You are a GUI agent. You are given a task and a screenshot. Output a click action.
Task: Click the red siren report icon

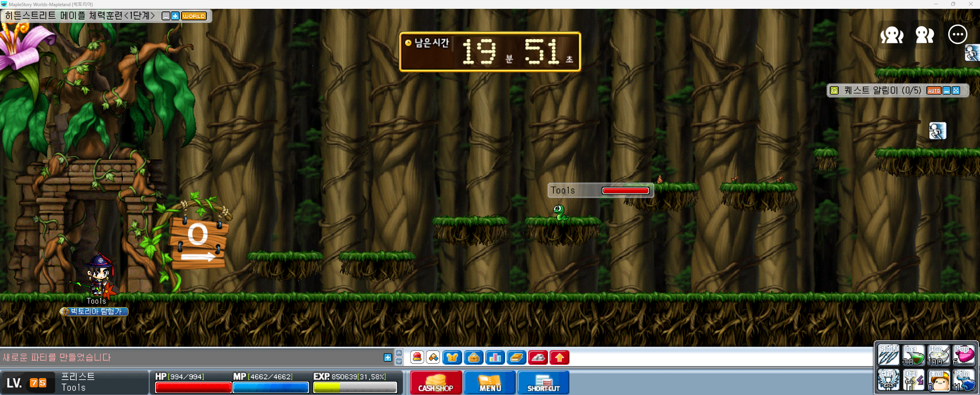pyautogui.click(x=417, y=357)
